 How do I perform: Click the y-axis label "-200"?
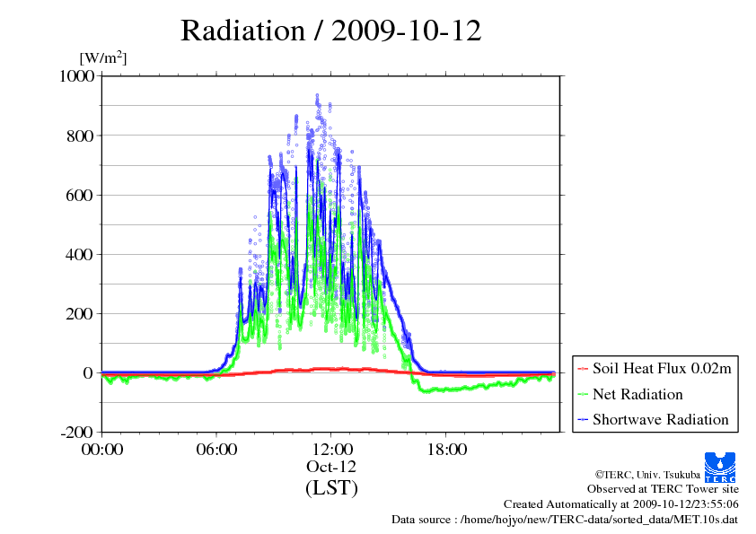pyautogui.click(x=77, y=433)
